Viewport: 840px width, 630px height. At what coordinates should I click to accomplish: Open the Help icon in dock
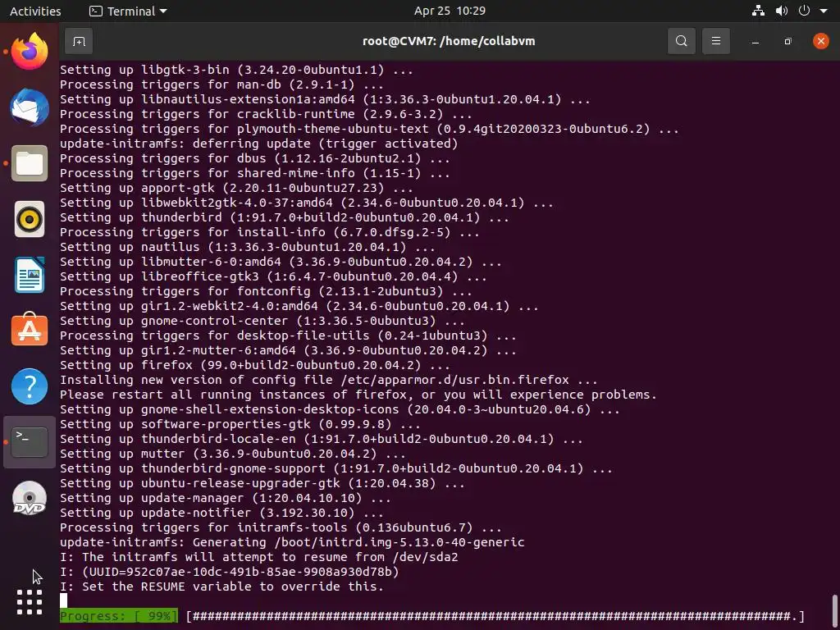30,386
